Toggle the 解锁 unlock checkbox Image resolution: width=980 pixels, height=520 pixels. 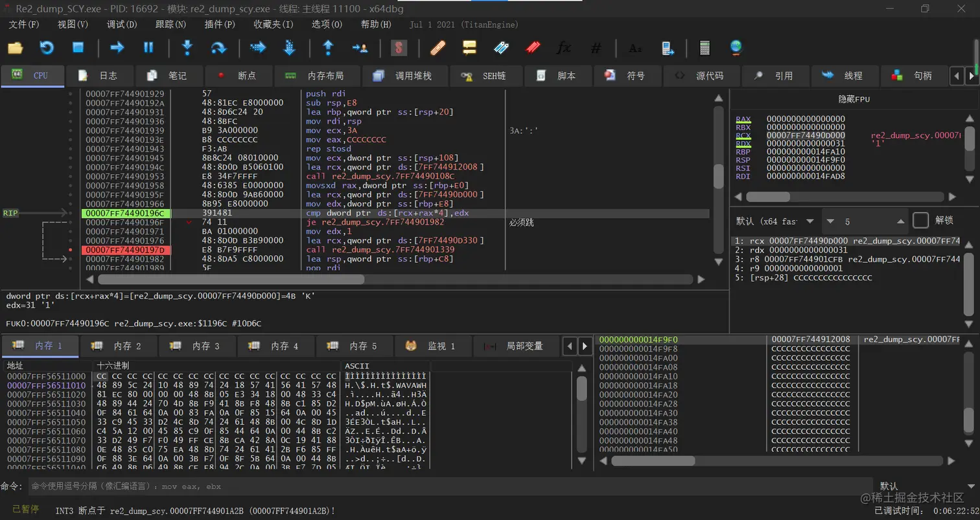[920, 220]
